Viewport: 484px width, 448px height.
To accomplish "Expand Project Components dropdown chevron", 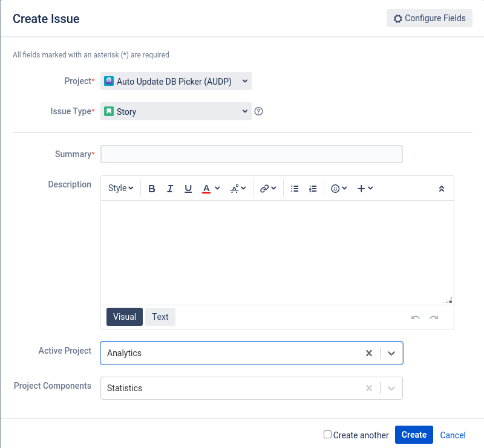I will (x=391, y=389).
